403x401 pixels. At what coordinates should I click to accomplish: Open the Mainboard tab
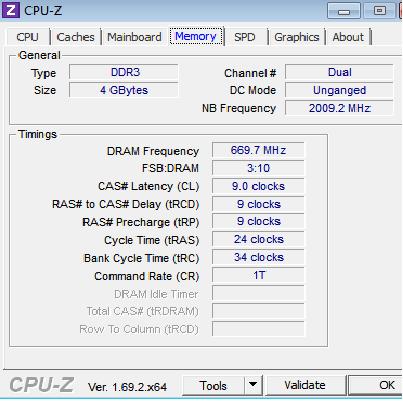[x=134, y=37]
